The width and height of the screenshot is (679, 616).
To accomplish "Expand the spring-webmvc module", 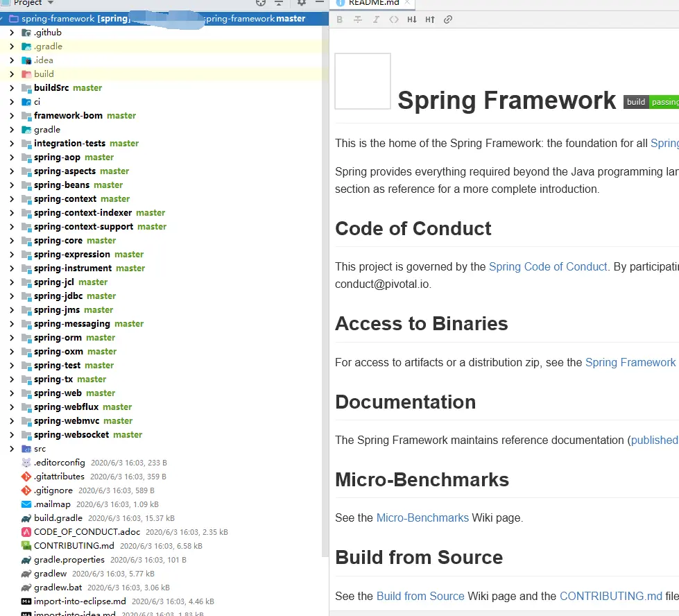I will [x=12, y=420].
